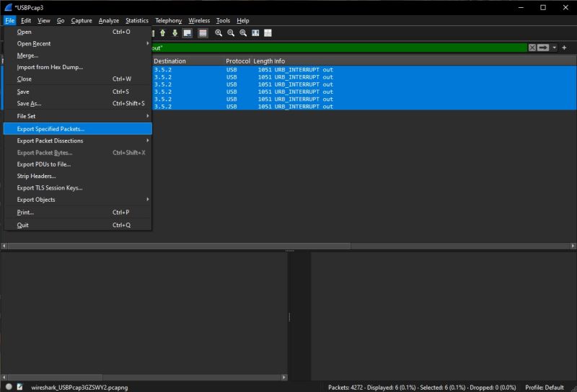Click the Protocol column header
This screenshot has height=392, width=577.
click(x=238, y=61)
